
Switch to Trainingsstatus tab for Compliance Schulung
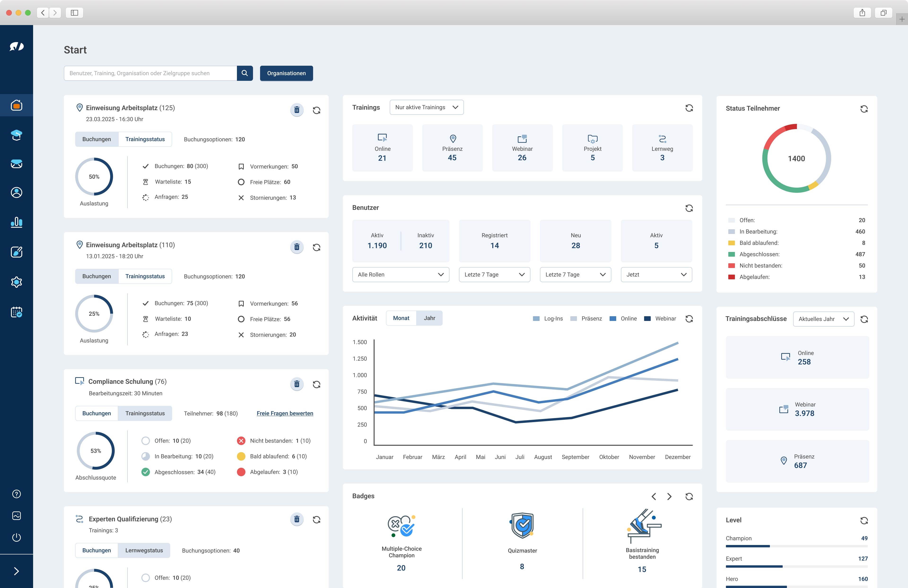point(145,413)
